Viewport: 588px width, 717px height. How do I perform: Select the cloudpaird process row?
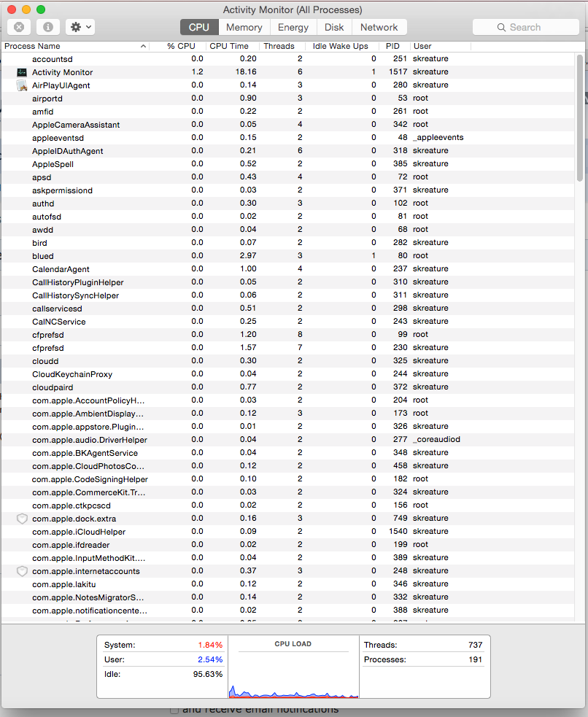click(288, 387)
